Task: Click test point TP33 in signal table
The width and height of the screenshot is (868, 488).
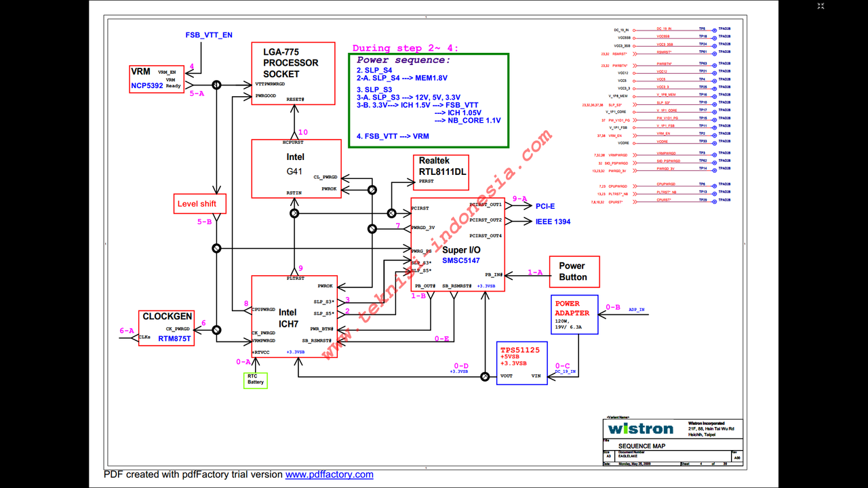Action: point(703,141)
